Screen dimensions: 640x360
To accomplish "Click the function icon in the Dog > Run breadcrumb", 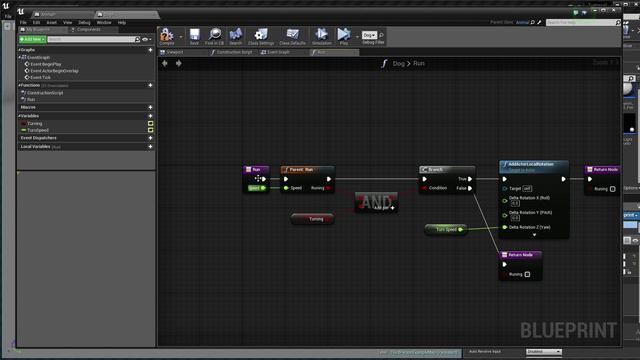I will coord(384,64).
